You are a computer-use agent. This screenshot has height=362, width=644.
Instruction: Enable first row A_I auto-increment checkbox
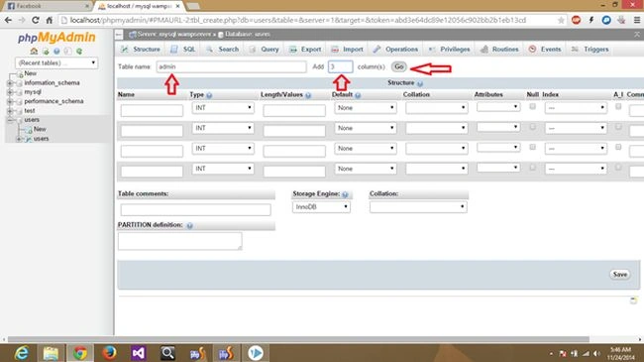(x=618, y=106)
